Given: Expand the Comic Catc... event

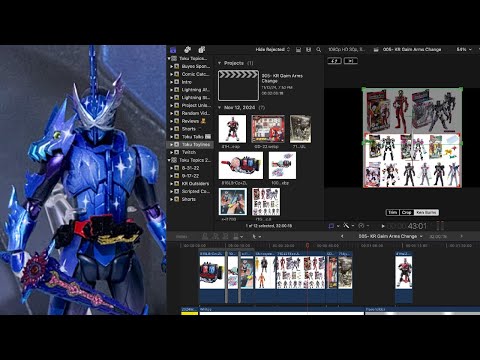Looking at the screenshot, I should tap(172, 74).
